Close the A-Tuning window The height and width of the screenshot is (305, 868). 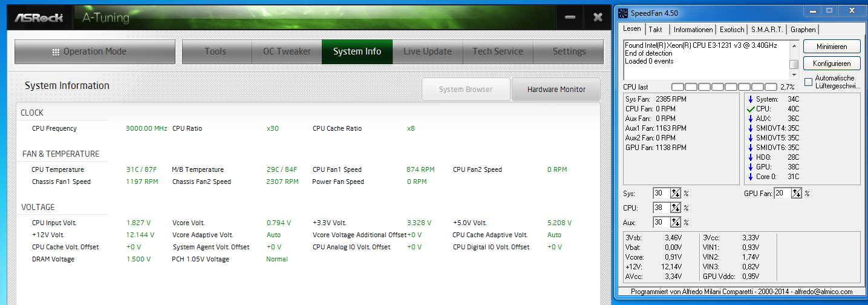point(598,18)
